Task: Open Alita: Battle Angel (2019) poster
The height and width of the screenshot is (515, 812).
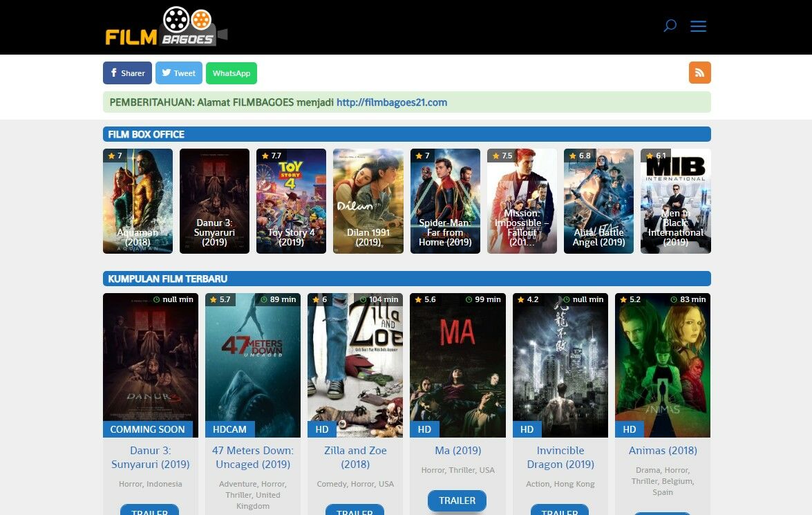Action: point(598,201)
